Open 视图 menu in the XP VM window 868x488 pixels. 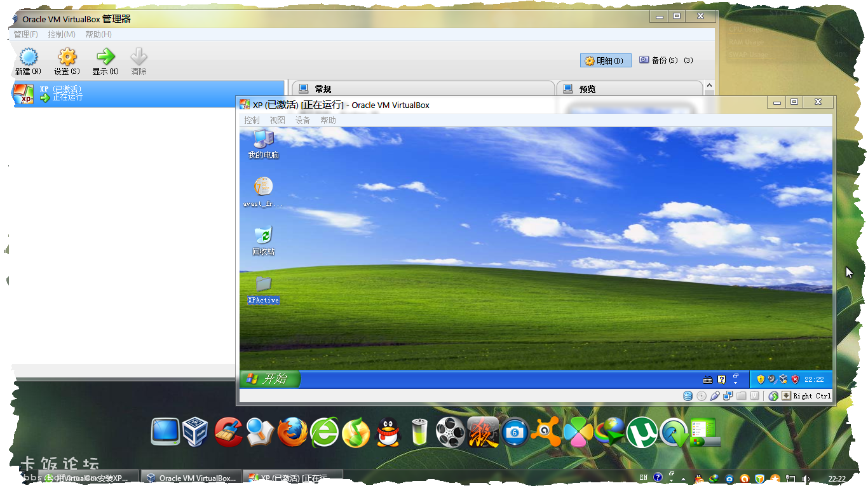point(278,120)
